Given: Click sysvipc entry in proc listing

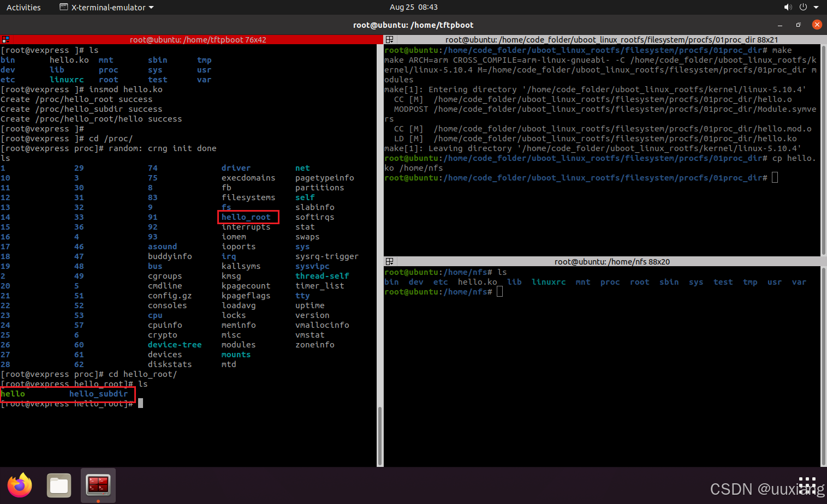Looking at the screenshot, I should (312, 266).
